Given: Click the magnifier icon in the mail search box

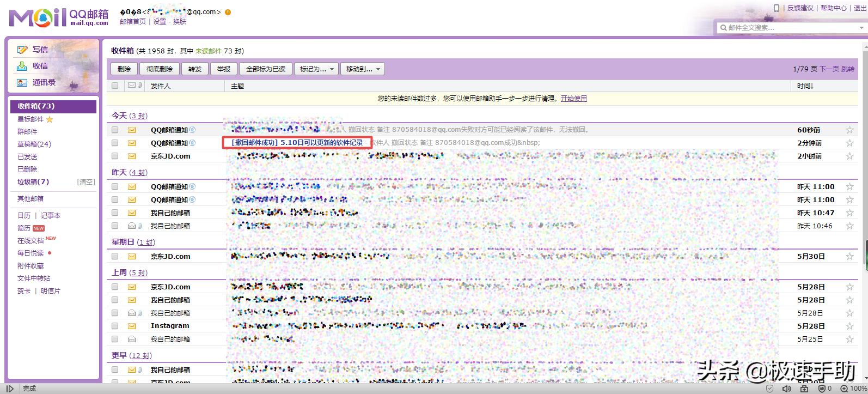Looking at the screenshot, I should [723, 27].
